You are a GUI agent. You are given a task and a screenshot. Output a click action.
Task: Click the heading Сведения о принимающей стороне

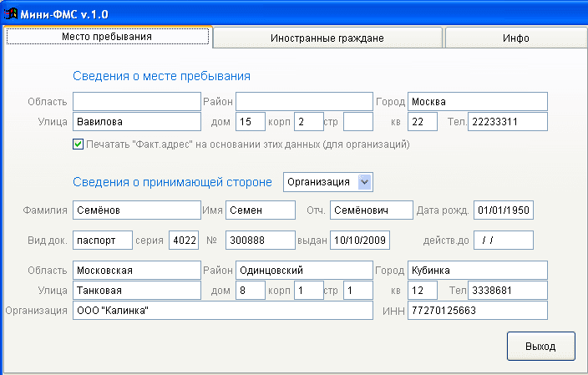173,182
